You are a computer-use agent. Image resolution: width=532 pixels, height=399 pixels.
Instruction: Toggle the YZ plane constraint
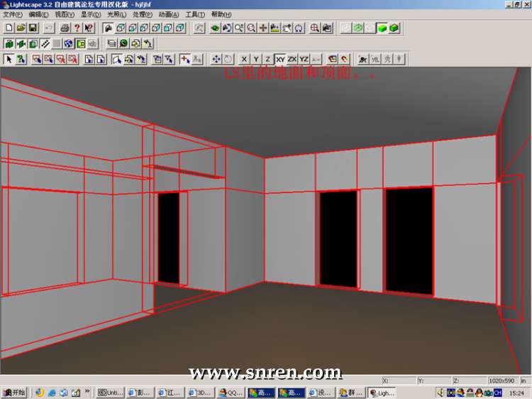(304, 59)
